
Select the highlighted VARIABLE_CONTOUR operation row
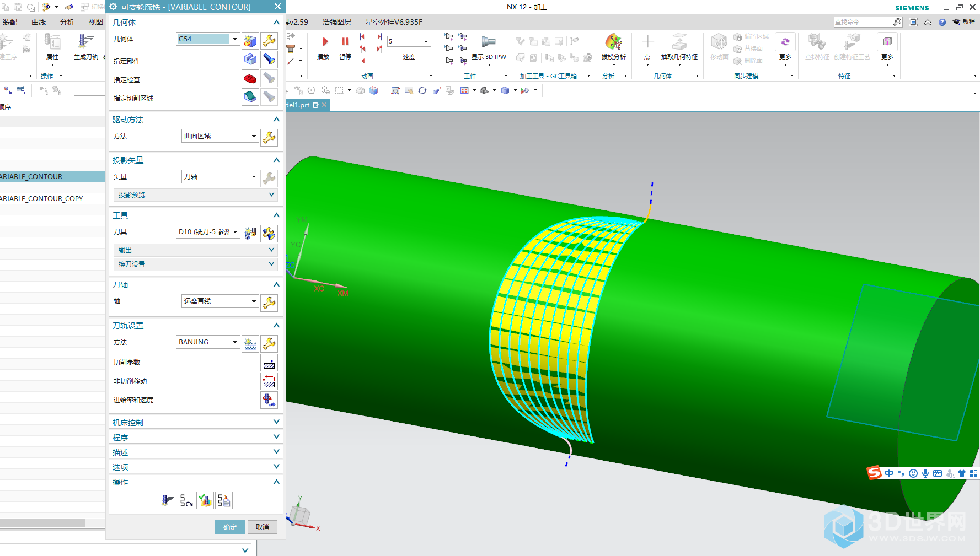pos(52,176)
